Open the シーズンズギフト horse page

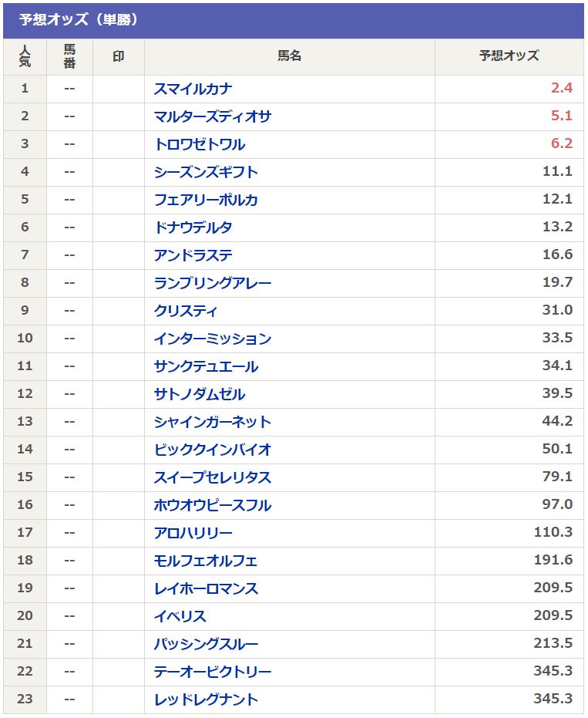[206, 172]
